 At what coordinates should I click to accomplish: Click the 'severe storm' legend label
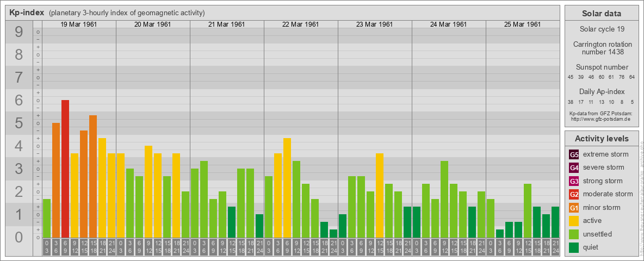click(x=604, y=168)
